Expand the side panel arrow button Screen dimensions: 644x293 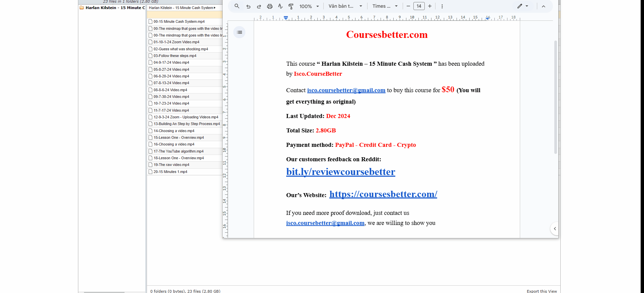coord(555,229)
